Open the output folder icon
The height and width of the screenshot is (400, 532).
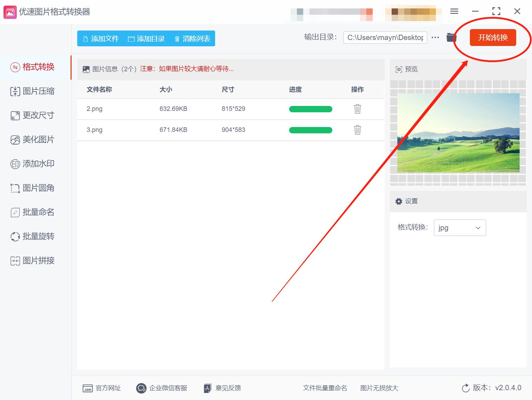click(451, 37)
